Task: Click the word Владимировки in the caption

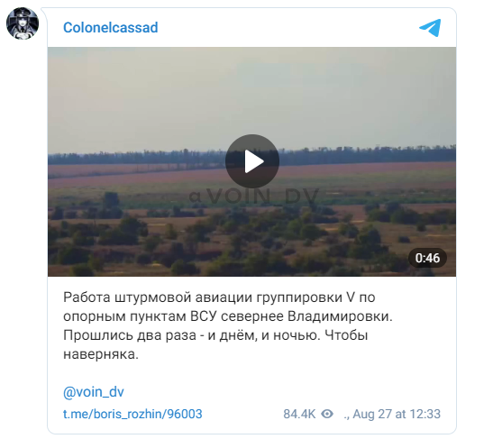Action: pyautogui.click(x=341, y=316)
